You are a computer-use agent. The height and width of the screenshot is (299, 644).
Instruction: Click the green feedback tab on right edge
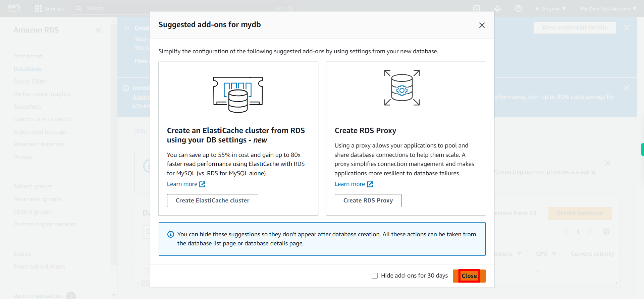642,149
